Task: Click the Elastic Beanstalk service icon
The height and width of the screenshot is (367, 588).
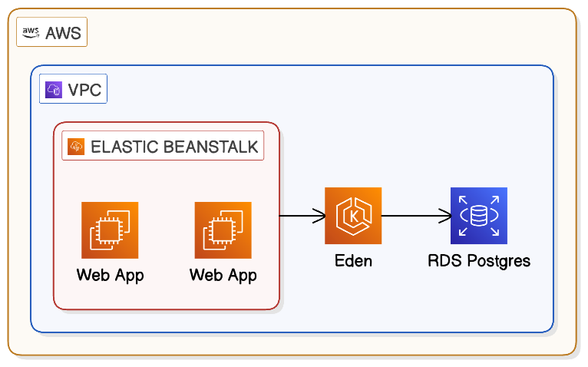Action: (76, 147)
